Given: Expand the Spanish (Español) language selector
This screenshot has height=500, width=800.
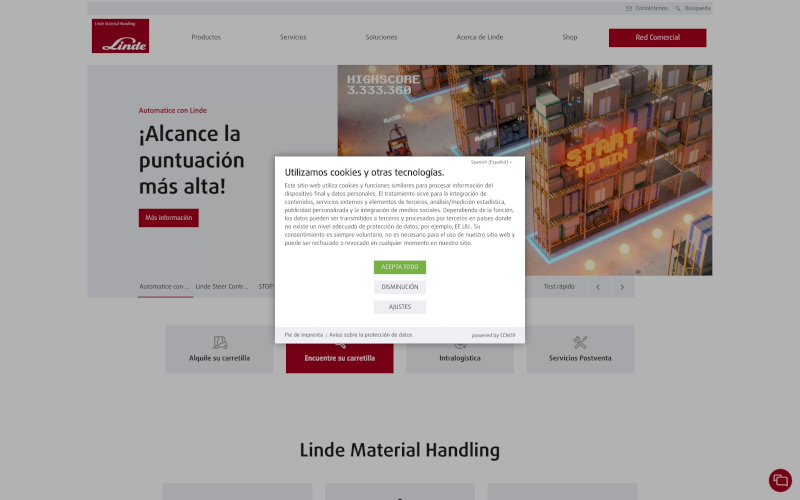Looking at the screenshot, I should point(491,161).
